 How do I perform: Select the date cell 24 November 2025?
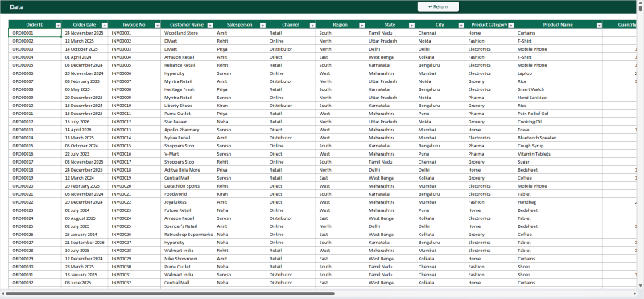tap(85, 33)
